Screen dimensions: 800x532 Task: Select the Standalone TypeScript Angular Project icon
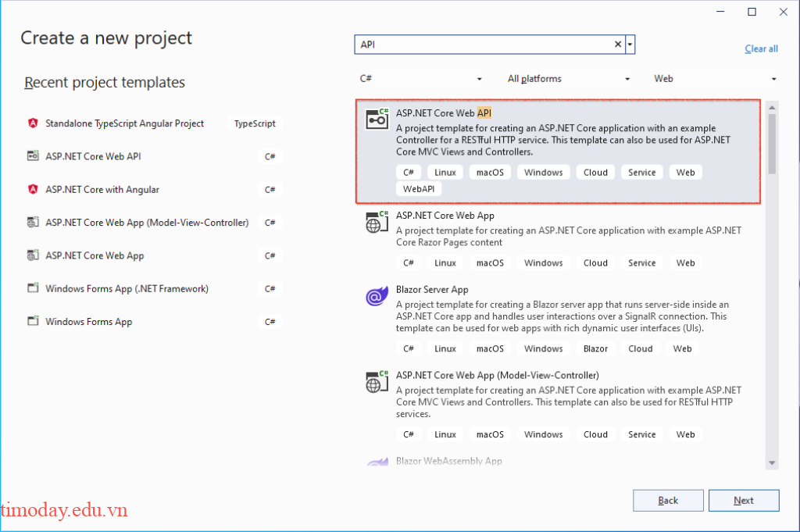click(32, 123)
